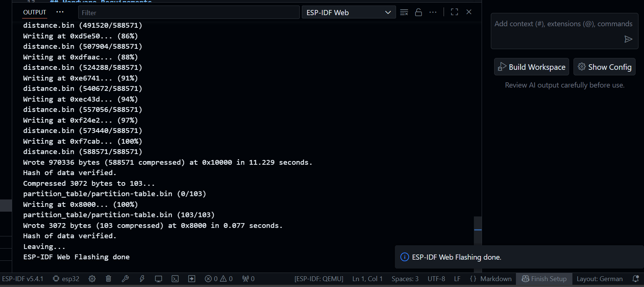Open notifications bell in status bar
The width and height of the screenshot is (644, 287).
(636, 279)
